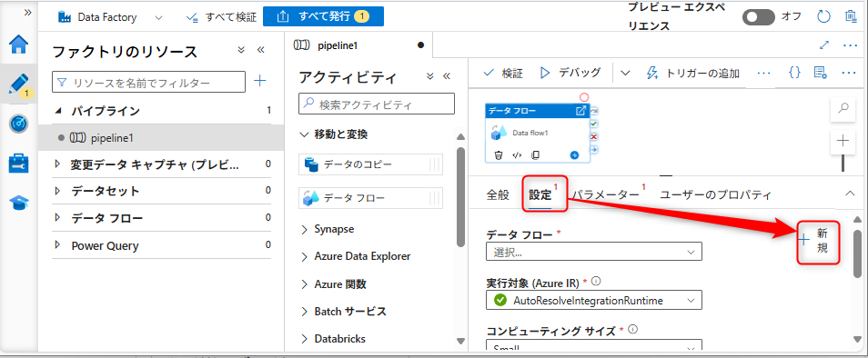Click トリガーの追加 button

point(692,73)
